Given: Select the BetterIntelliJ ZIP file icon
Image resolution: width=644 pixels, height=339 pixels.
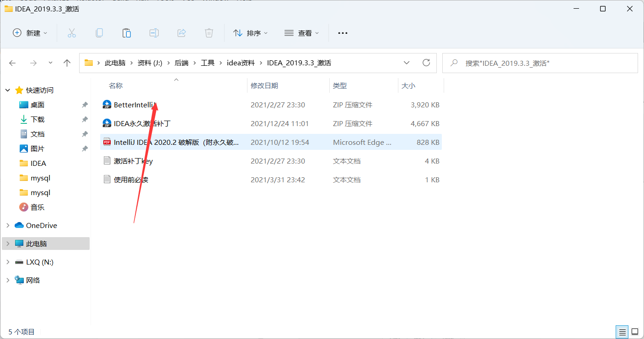Looking at the screenshot, I should click(107, 105).
